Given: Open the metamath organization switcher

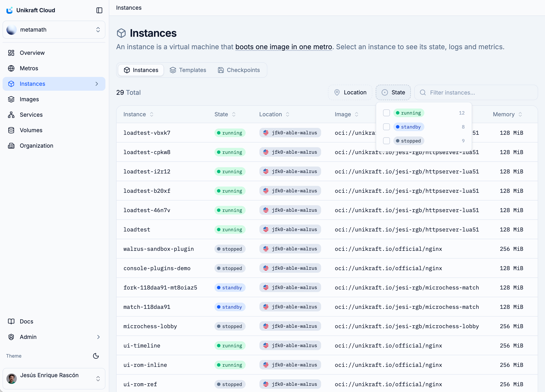Looking at the screenshot, I should (54, 29).
